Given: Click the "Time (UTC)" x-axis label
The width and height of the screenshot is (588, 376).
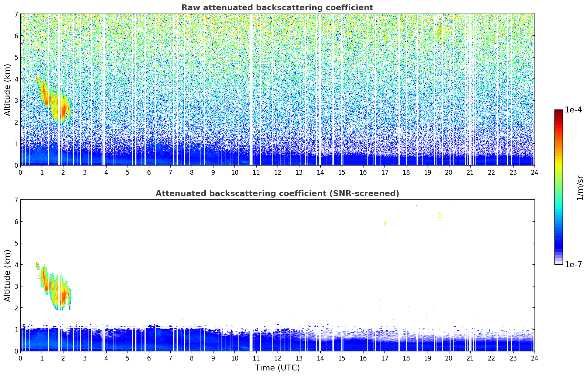Looking at the screenshot, I should click(x=277, y=368).
